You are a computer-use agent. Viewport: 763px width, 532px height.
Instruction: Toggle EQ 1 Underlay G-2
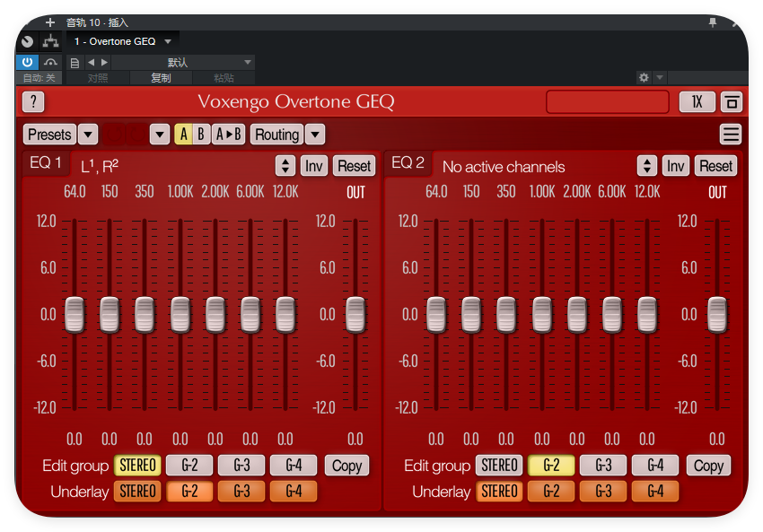tap(189, 491)
